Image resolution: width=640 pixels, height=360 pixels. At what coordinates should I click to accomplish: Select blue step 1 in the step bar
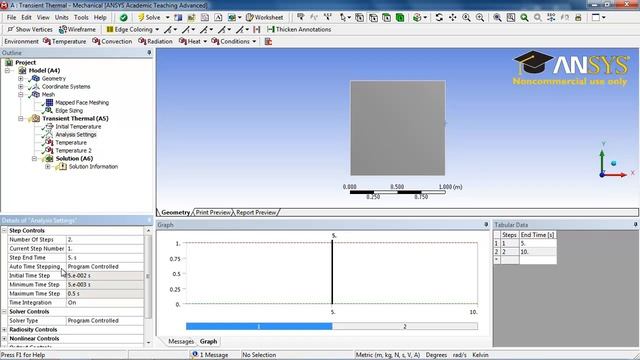pyautogui.click(x=259, y=326)
